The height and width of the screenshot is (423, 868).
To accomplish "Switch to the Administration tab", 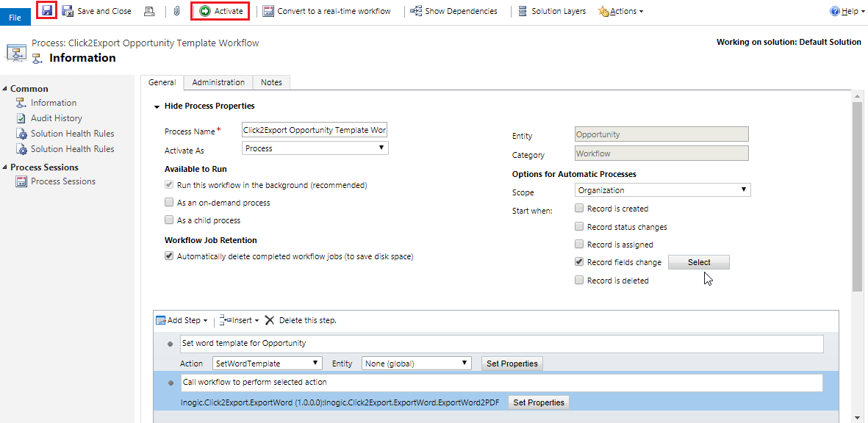I will click(218, 82).
